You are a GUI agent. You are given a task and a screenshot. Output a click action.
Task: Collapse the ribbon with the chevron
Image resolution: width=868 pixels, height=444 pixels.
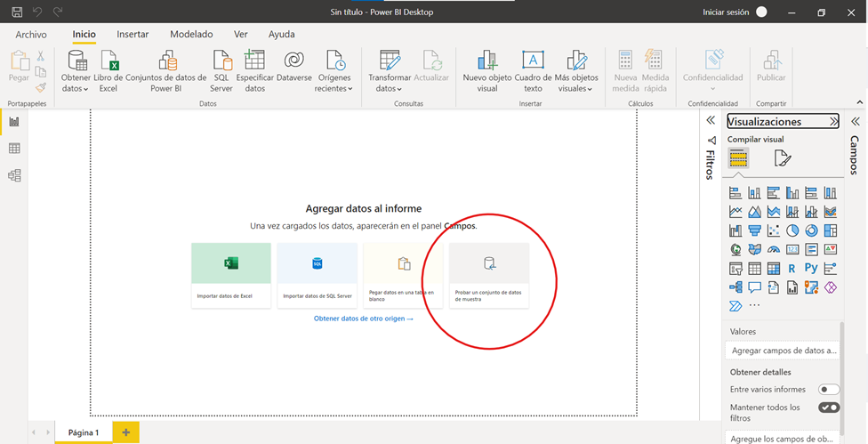[859, 101]
